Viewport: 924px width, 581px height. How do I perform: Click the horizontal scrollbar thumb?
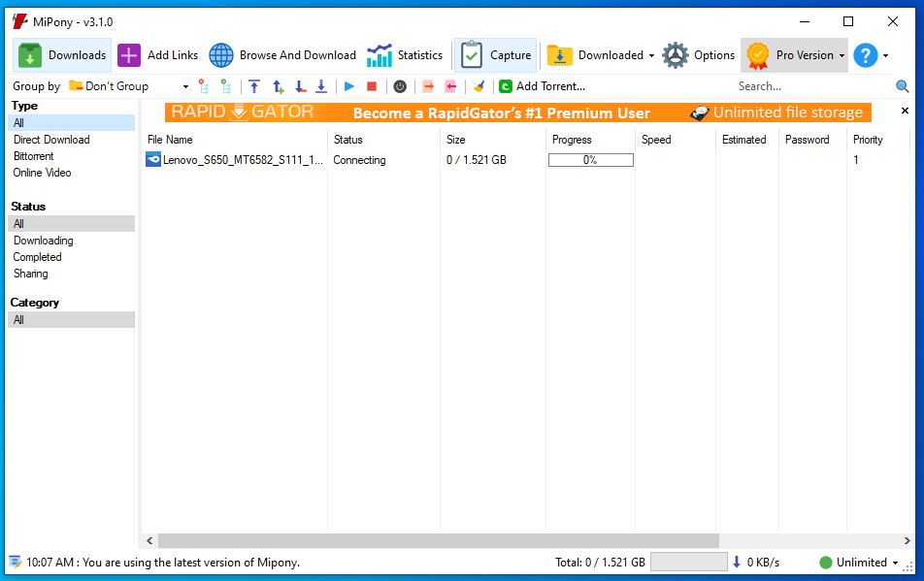pos(439,540)
